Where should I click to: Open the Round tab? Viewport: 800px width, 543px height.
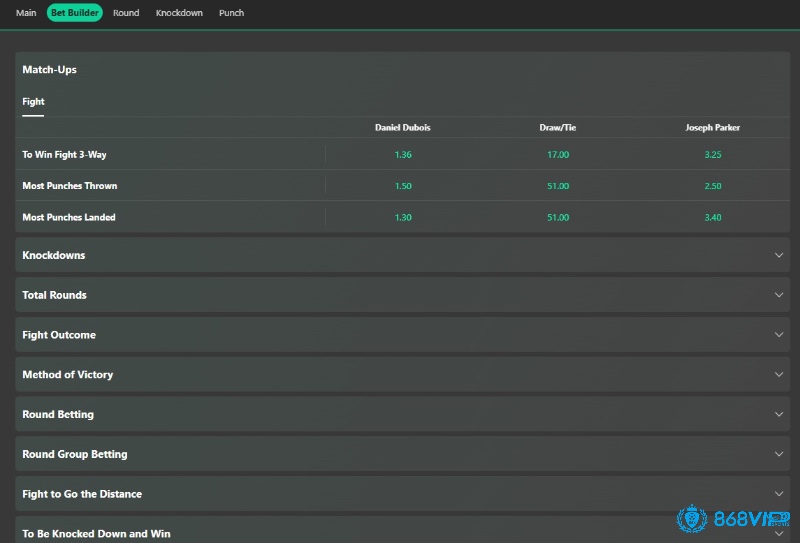pyautogui.click(x=126, y=13)
